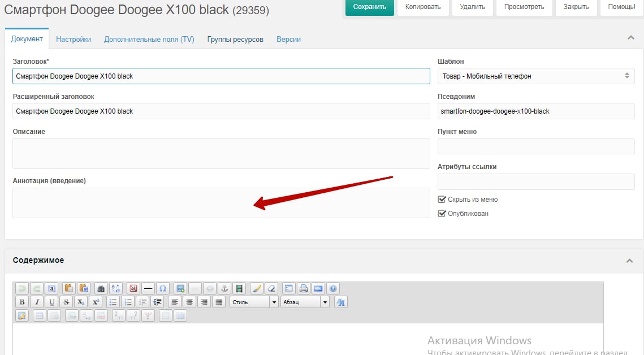
Task: Switch to the 'Документ' tab
Action: click(27, 39)
